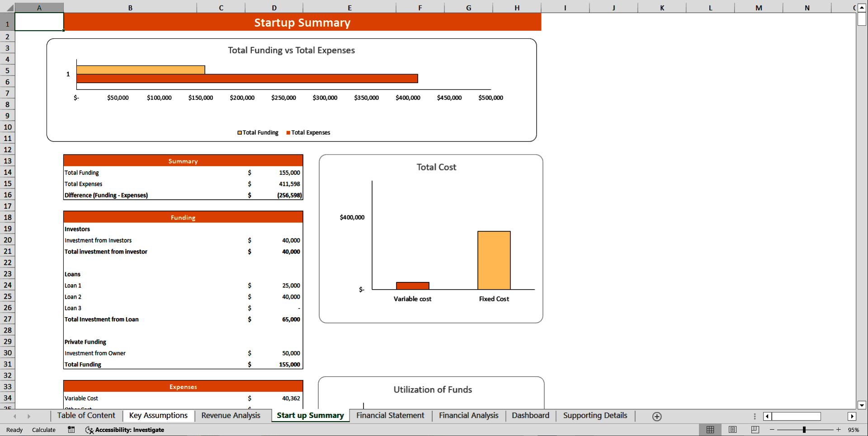Open the Supporting Details sheet
868x436 pixels.
594,415
